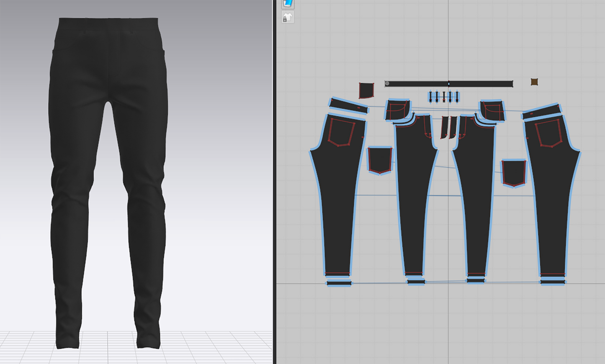Click the pocket outline on far-left back leg

tap(341, 133)
